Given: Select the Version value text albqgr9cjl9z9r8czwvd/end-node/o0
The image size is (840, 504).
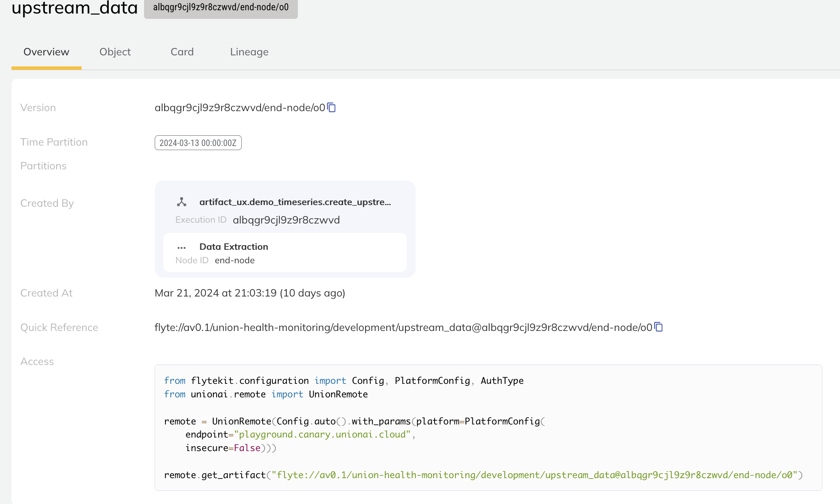Looking at the screenshot, I should [x=240, y=107].
